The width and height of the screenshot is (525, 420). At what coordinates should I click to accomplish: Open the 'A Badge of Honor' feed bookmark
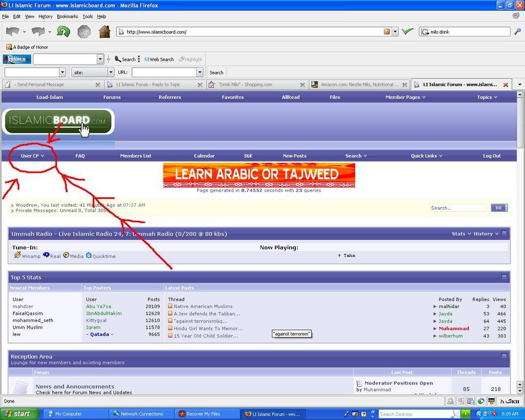click(27, 47)
